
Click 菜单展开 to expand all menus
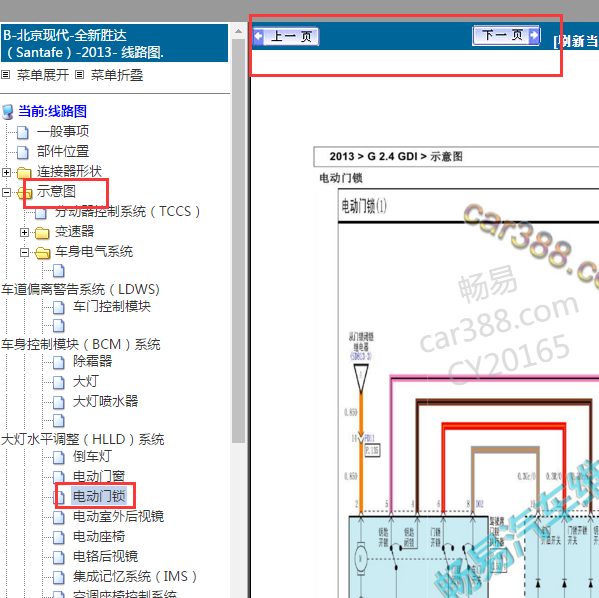coord(43,75)
